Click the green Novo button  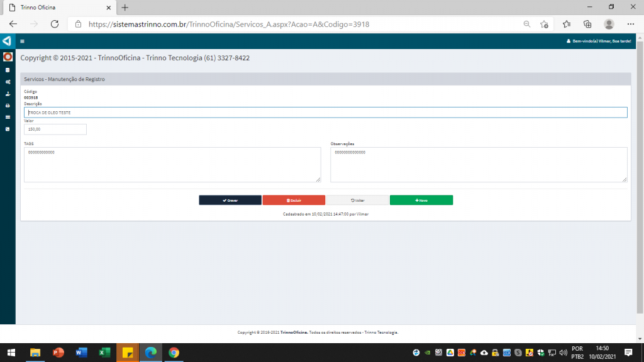coord(421,200)
